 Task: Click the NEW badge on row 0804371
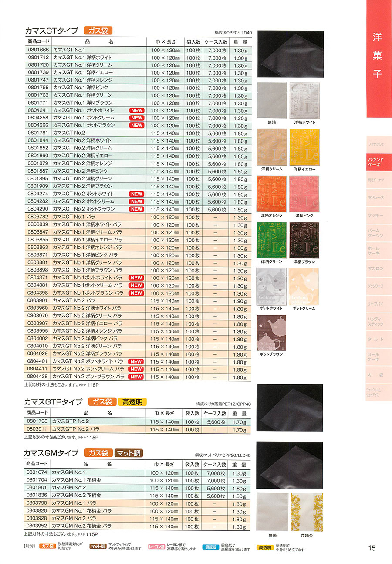pyautogui.click(x=137, y=278)
